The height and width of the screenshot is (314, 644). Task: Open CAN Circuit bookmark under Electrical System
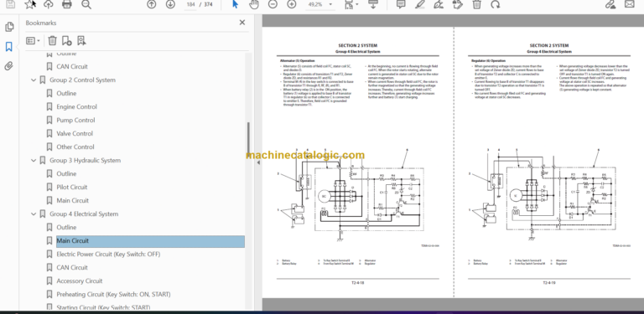point(72,267)
